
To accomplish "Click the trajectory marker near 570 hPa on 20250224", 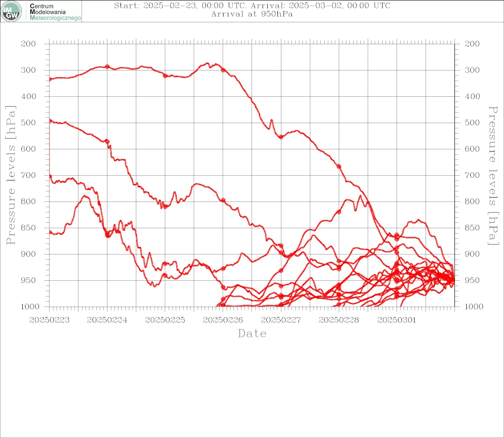I will click(x=107, y=141).
